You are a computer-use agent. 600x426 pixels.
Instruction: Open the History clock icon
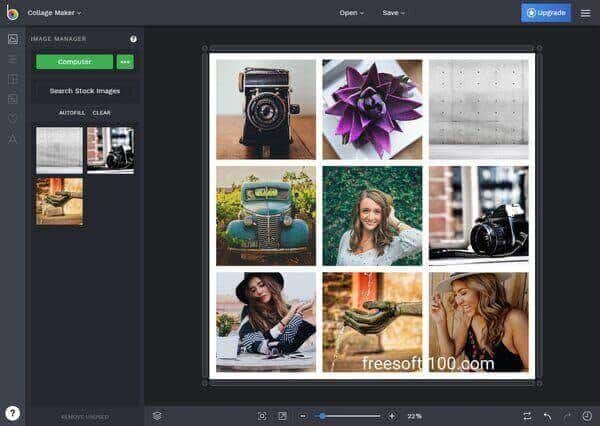coord(586,415)
